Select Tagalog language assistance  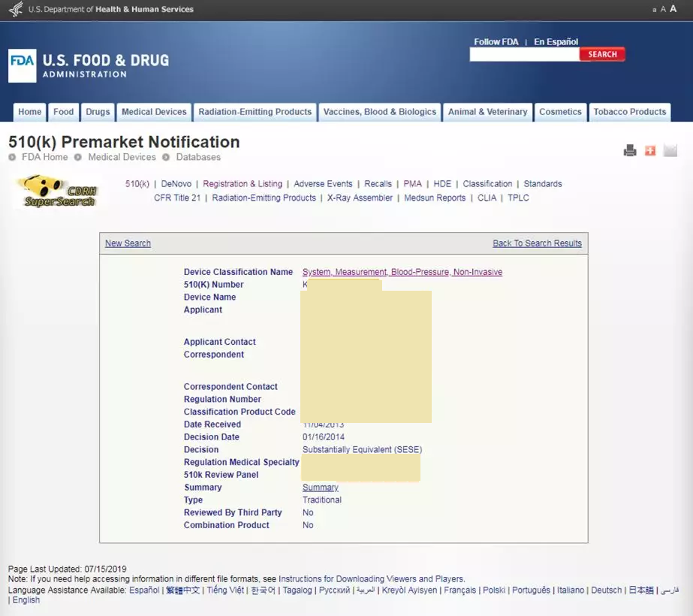[297, 590]
